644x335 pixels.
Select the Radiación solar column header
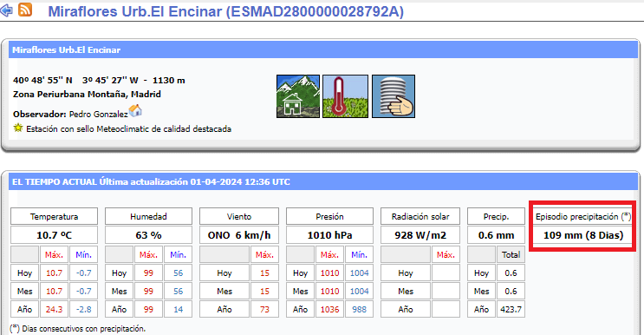point(420,216)
